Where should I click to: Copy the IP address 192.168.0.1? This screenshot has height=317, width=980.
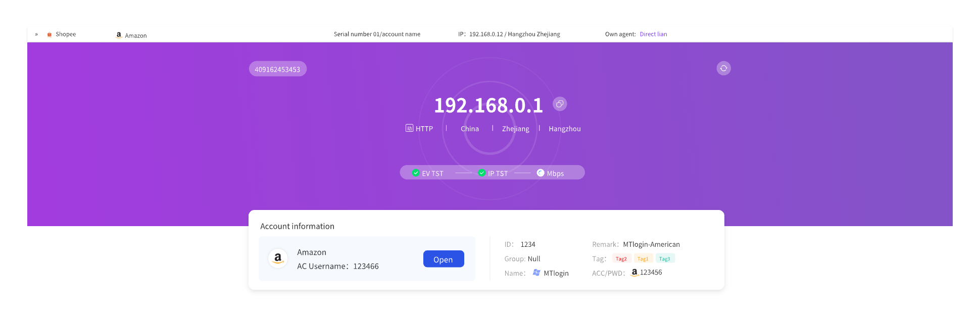(x=559, y=104)
